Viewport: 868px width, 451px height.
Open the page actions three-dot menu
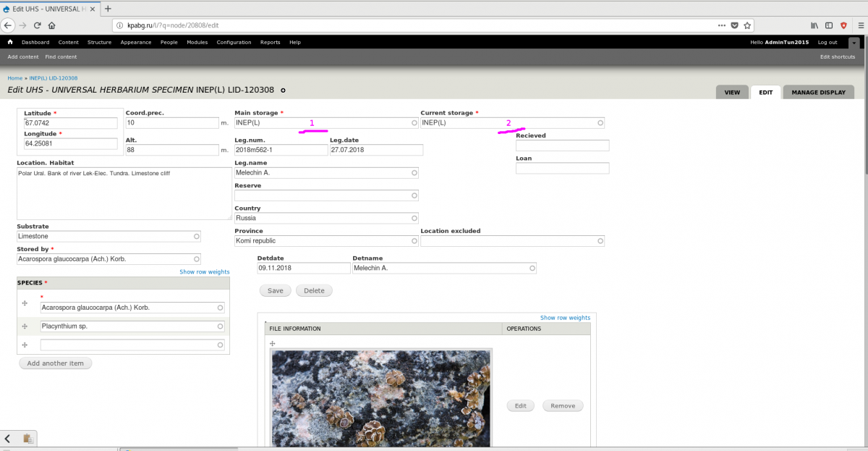[x=721, y=25]
